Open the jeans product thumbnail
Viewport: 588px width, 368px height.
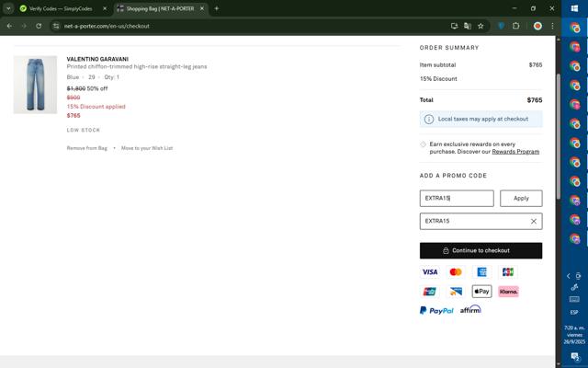(x=35, y=85)
